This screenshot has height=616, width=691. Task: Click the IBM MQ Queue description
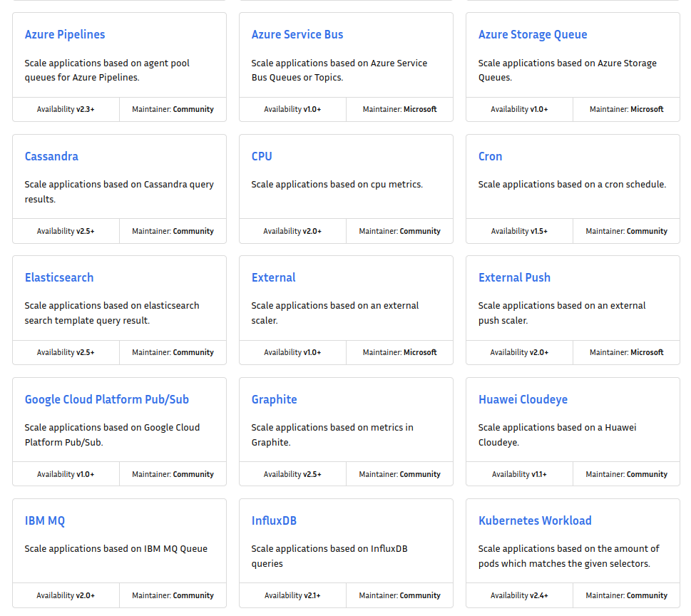[x=116, y=548]
